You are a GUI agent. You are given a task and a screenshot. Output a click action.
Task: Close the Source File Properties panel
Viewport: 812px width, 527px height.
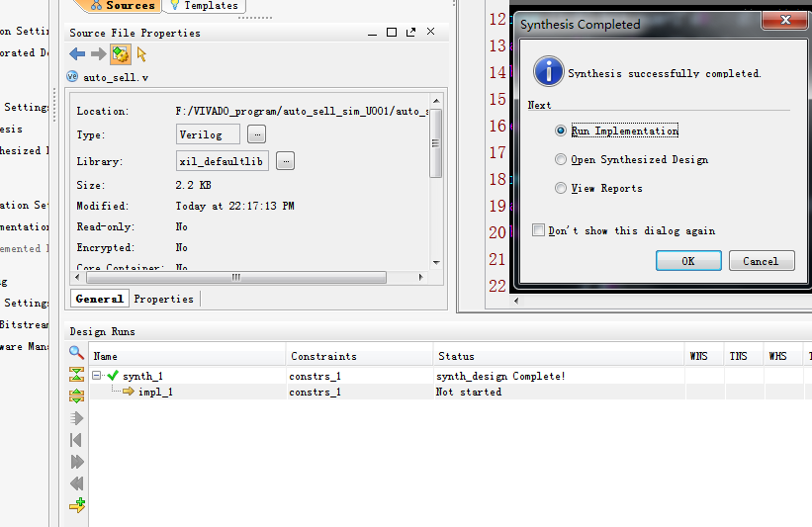pos(430,32)
